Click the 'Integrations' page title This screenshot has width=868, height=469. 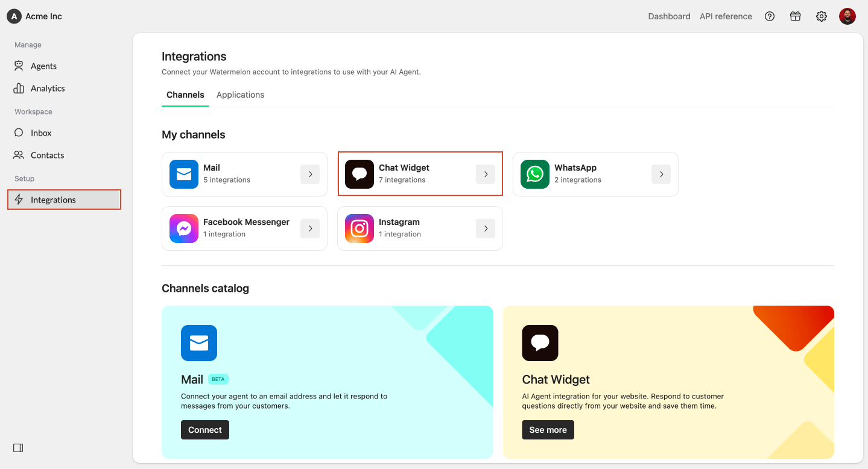tap(194, 57)
